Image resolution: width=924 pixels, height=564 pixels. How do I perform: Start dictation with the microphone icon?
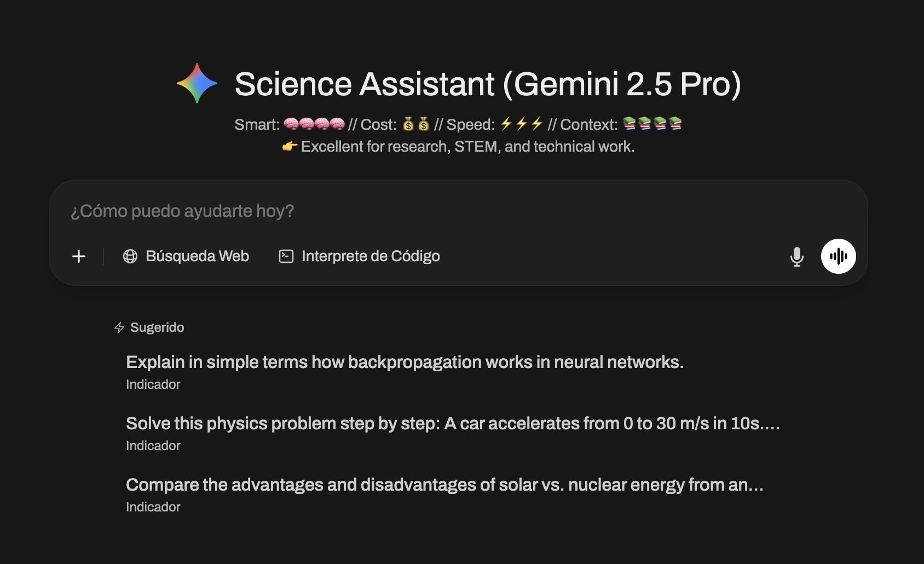(x=797, y=256)
